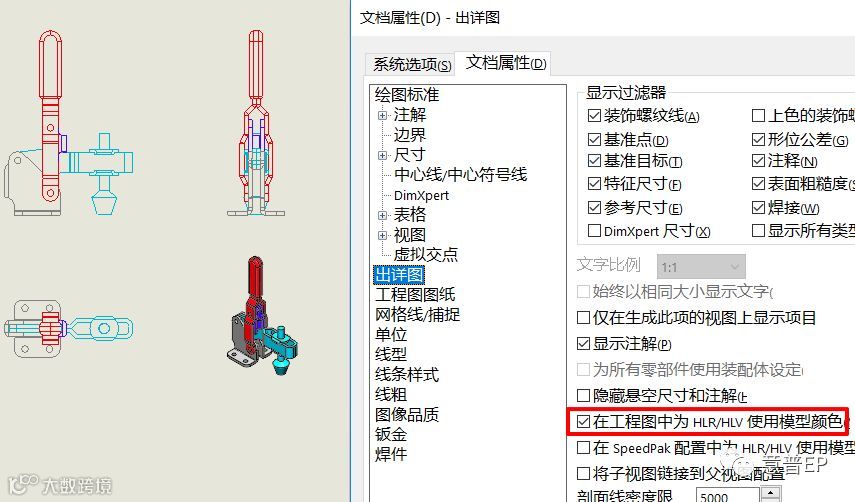Enable DimXpert 尺寸 checkbox
The image size is (855, 502).
[594, 231]
